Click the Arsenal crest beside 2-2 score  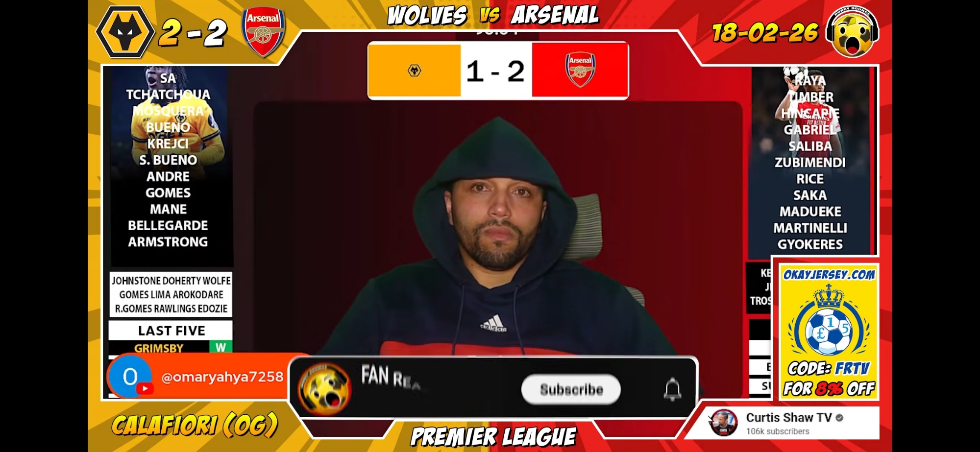[263, 33]
